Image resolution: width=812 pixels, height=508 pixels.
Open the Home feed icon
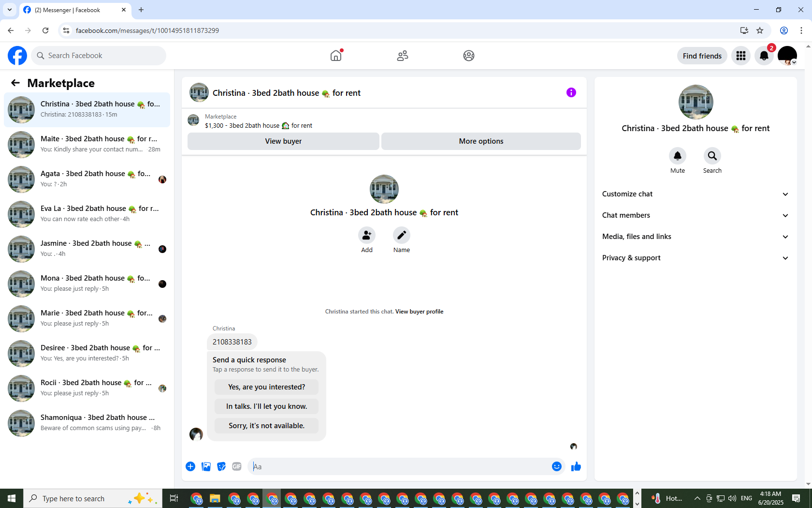coord(336,56)
